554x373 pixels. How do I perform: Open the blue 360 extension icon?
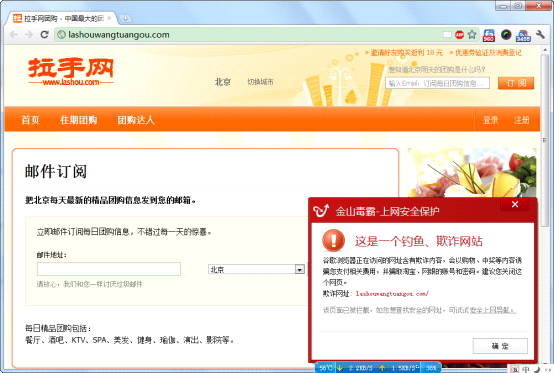(x=489, y=35)
